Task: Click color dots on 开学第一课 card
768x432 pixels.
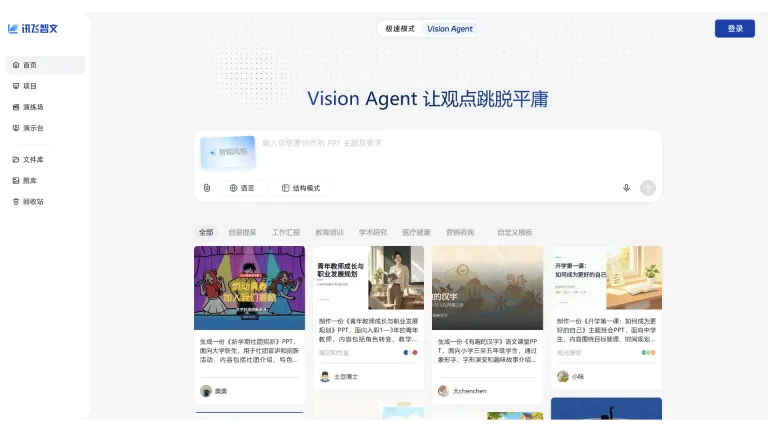Action: (x=648, y=353)
